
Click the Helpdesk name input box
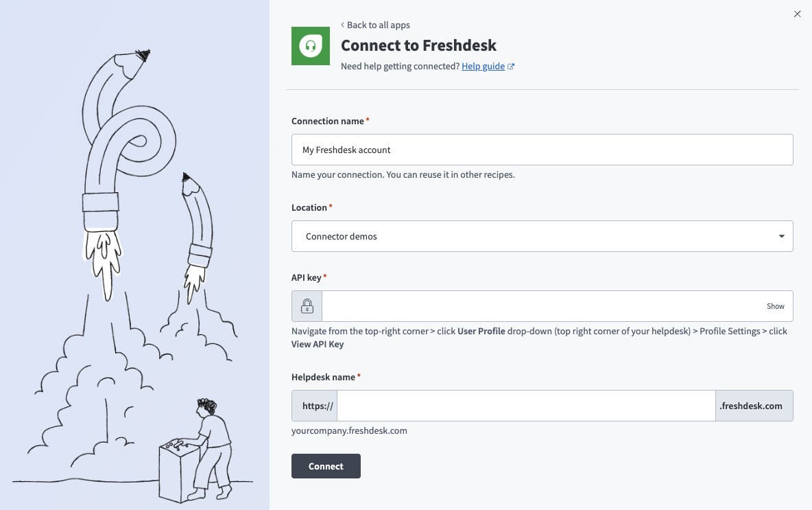(525, 405)
